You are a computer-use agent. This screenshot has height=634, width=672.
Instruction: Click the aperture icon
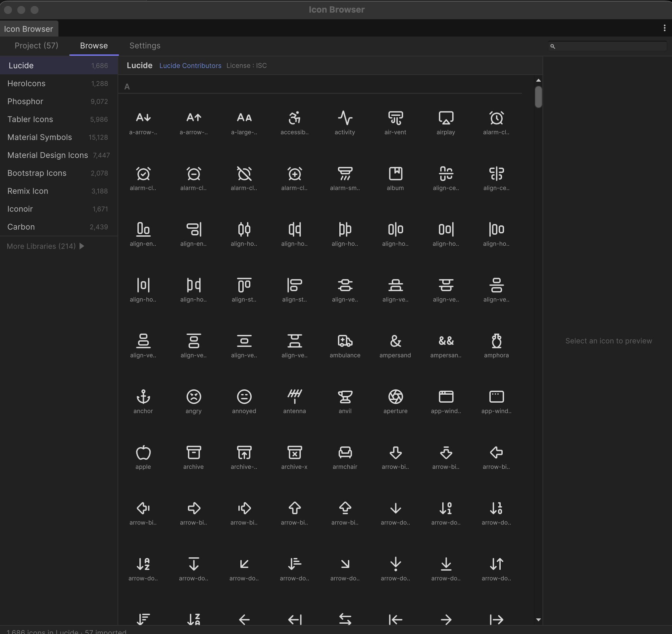(395, 397)
